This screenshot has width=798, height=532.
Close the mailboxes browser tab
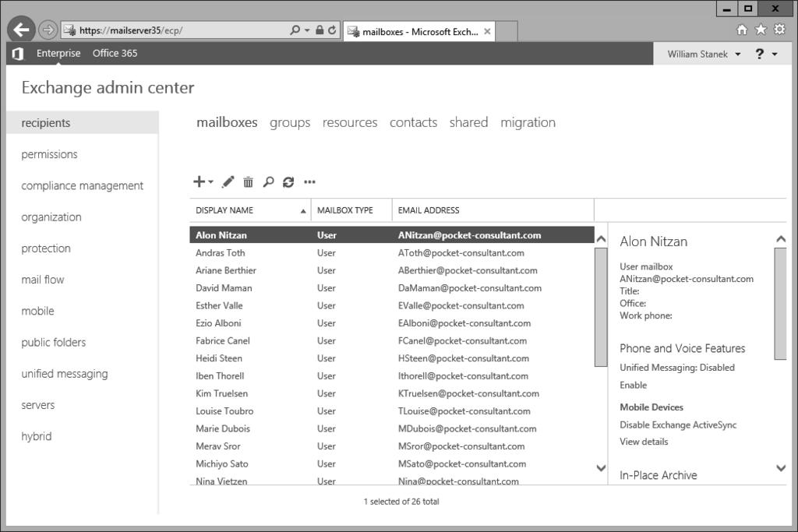pyautogui.click(x=487, y=31)
